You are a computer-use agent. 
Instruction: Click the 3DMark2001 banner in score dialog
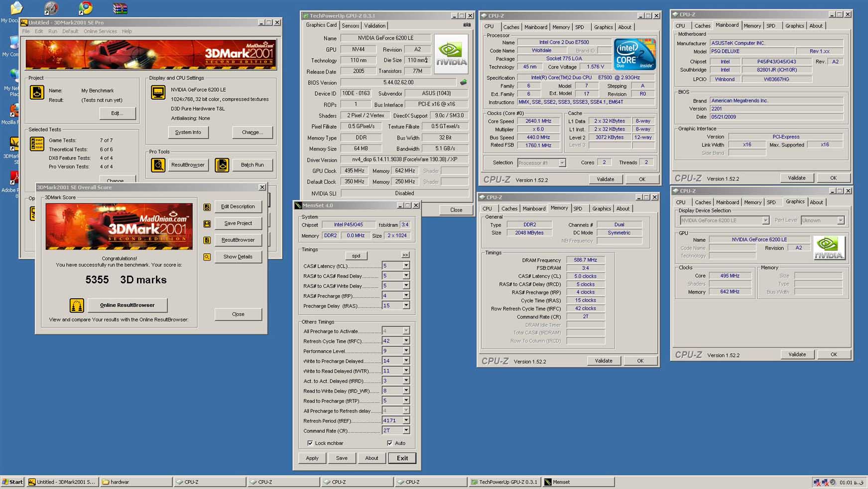point(119,227)
